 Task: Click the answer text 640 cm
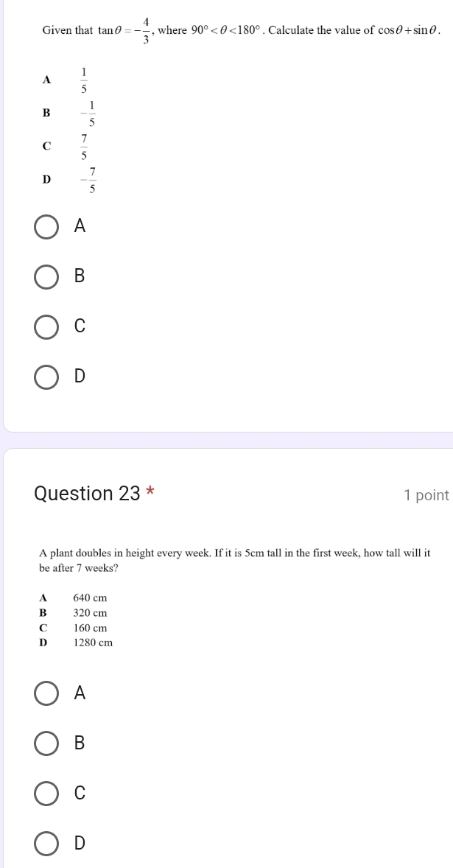[91, 599]
